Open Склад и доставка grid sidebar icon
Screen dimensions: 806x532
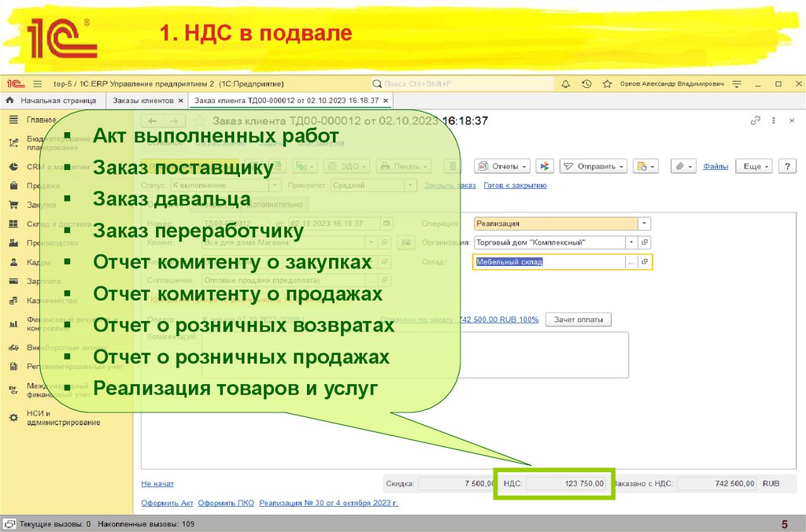[14, 224]
